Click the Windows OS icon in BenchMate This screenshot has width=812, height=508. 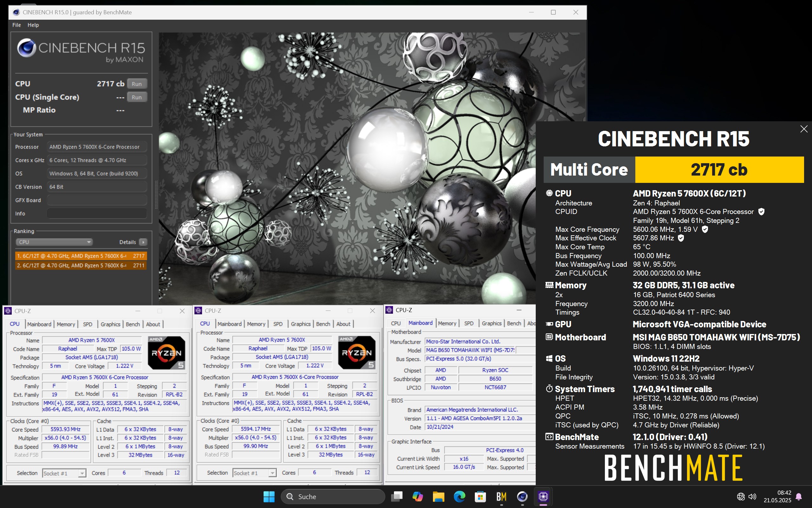[549, 358]
